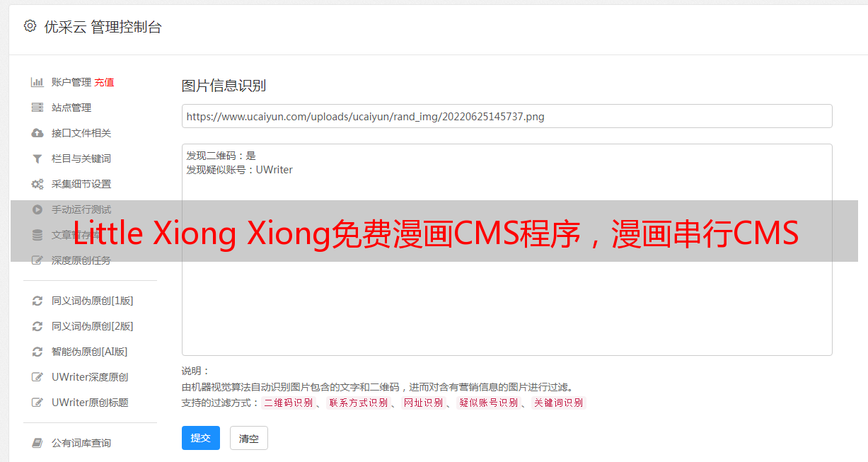
Task: Focus the image URL input field
Action: click(x=507, y=116)
